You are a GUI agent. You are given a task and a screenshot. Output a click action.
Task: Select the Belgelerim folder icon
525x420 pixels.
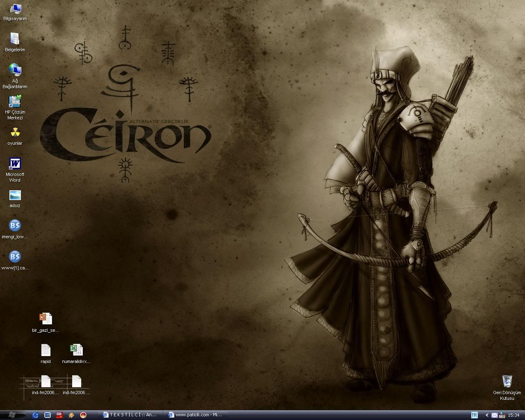15,43
